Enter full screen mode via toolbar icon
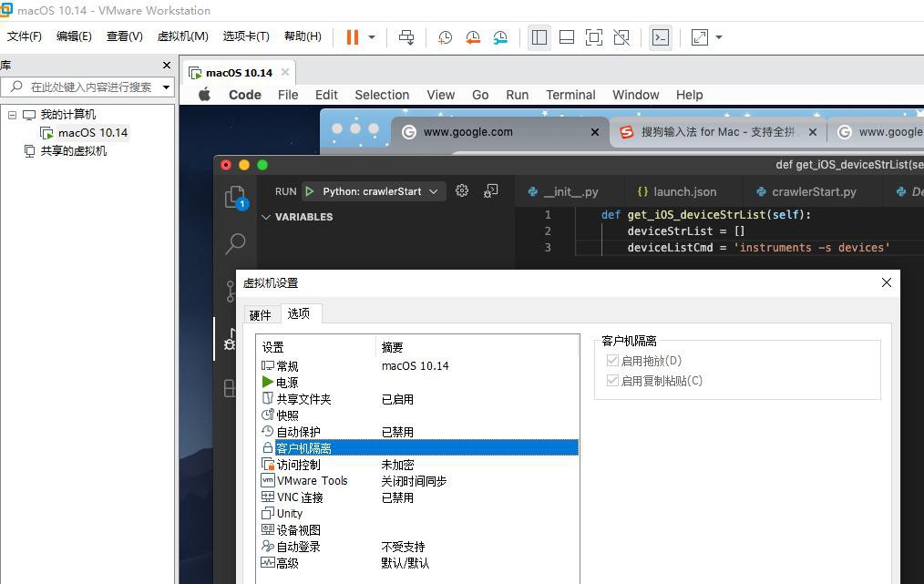The image size is (924, 584). pos(594,37)
